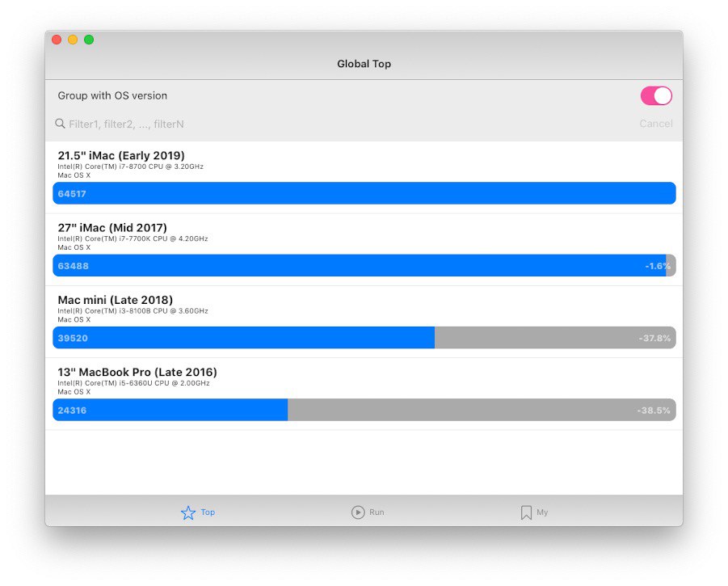This screenshot has height=586, width=728.
Task: Focus the Filter1, filter2 search field
Action: [x=343, y=124]
